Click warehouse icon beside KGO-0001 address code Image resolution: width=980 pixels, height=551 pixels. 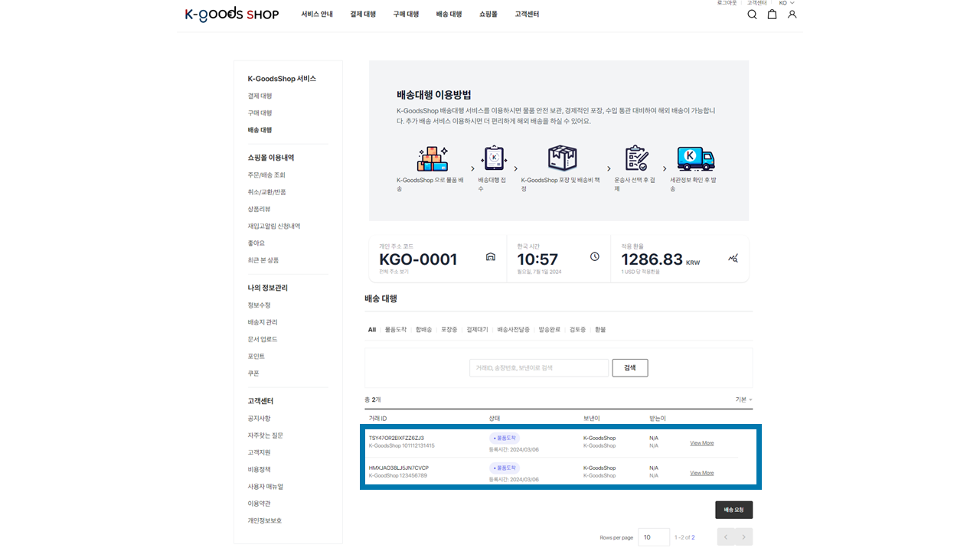(491, 257)
